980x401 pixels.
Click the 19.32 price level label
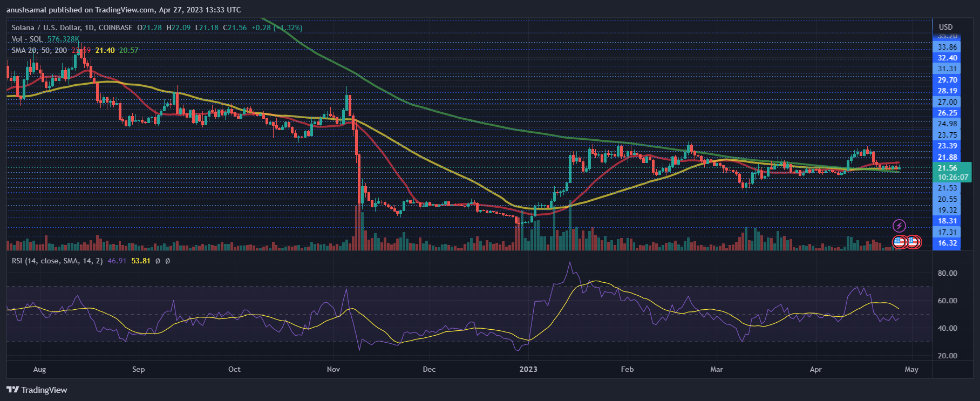[947, 210]
